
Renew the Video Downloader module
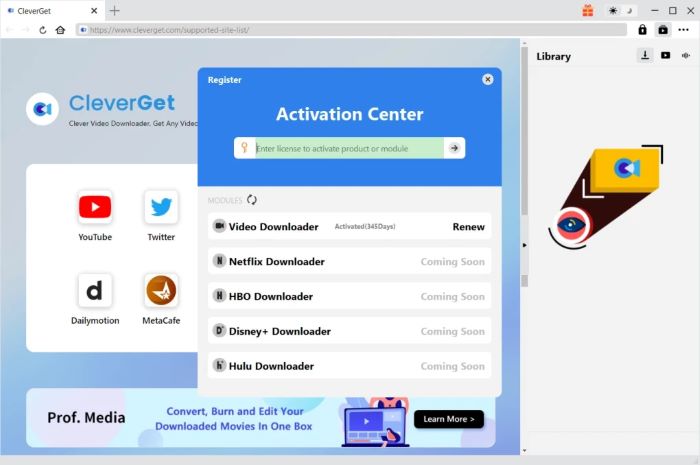tap(468, 227)
